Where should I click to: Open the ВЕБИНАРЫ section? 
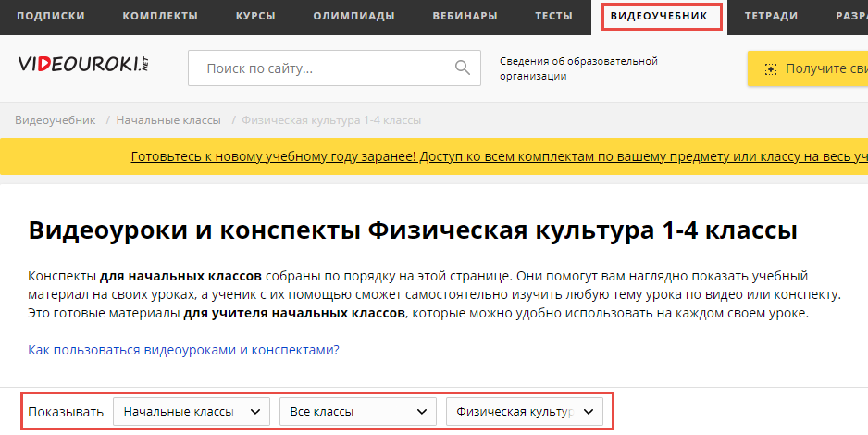tap(465, 16)
